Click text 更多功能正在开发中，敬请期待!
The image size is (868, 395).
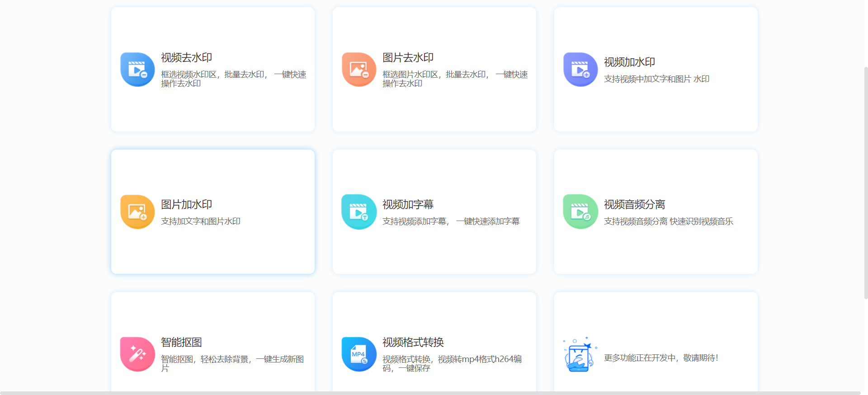661,358
